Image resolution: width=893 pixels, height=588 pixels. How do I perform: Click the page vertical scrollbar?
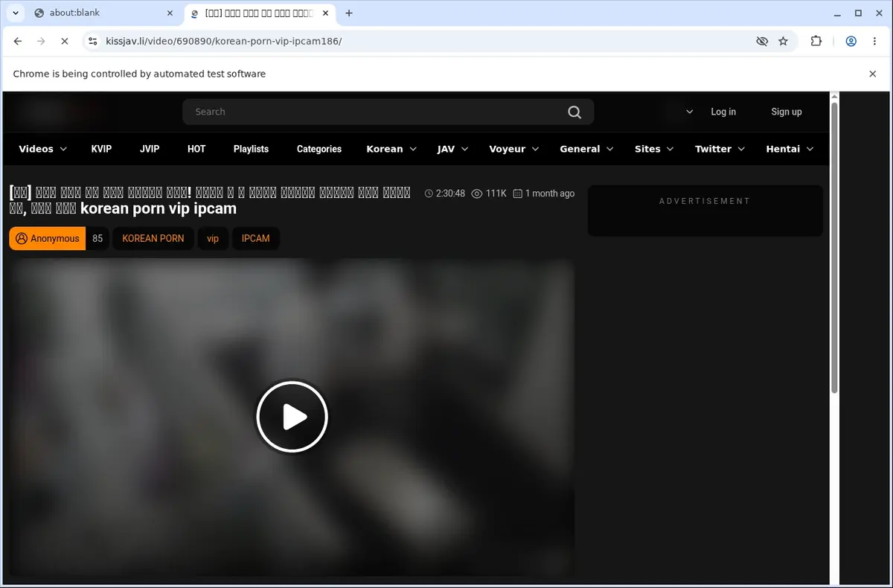click(834, 248)
